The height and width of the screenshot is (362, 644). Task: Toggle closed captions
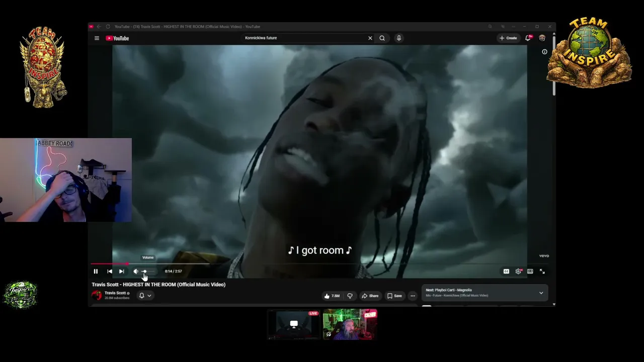tap(506, 271)
